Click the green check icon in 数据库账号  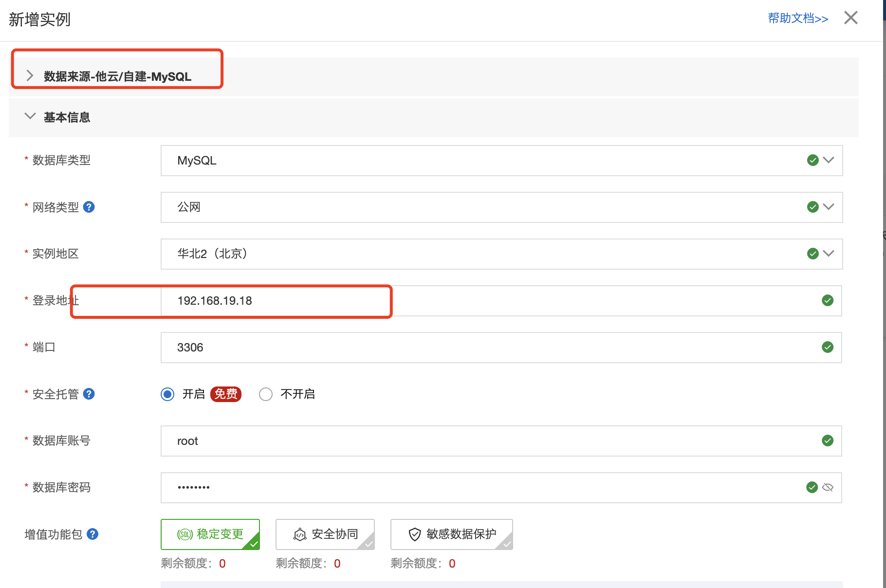click(828, 441)
